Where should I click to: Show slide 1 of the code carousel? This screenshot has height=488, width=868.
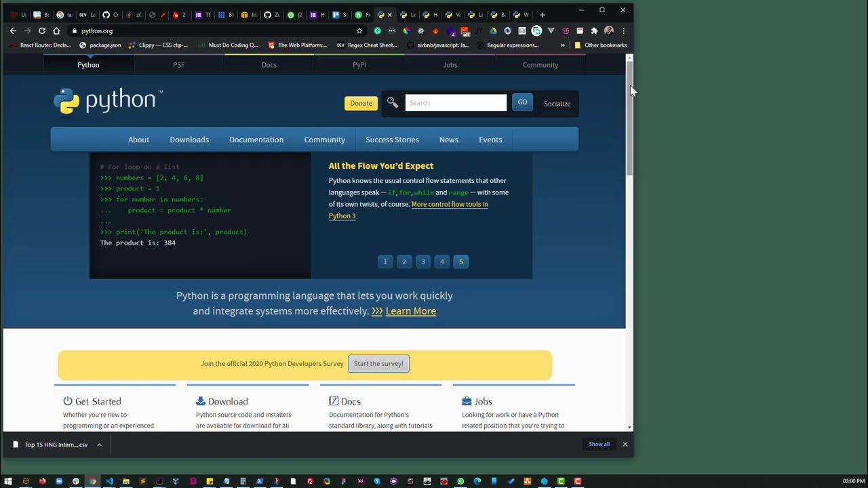[385, 262]
